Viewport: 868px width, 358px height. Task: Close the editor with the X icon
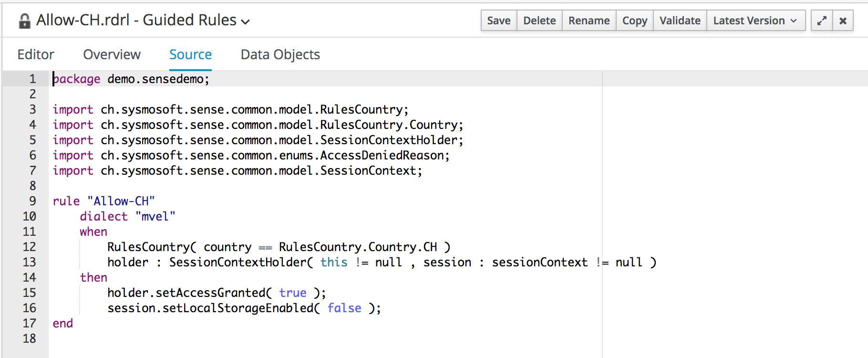[843, 21]
